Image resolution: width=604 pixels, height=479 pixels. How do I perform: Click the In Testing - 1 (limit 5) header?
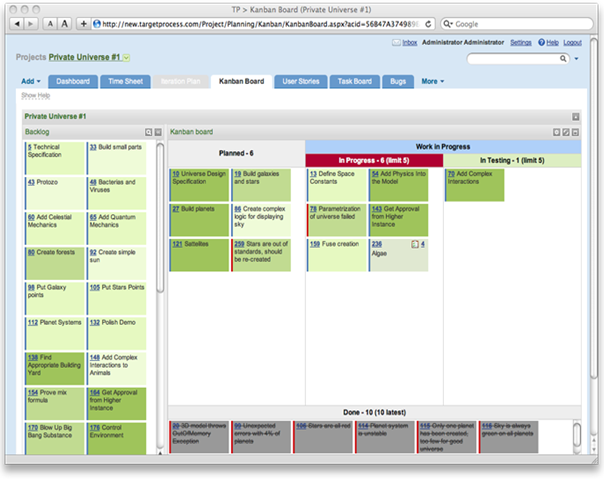click(512, 160)
